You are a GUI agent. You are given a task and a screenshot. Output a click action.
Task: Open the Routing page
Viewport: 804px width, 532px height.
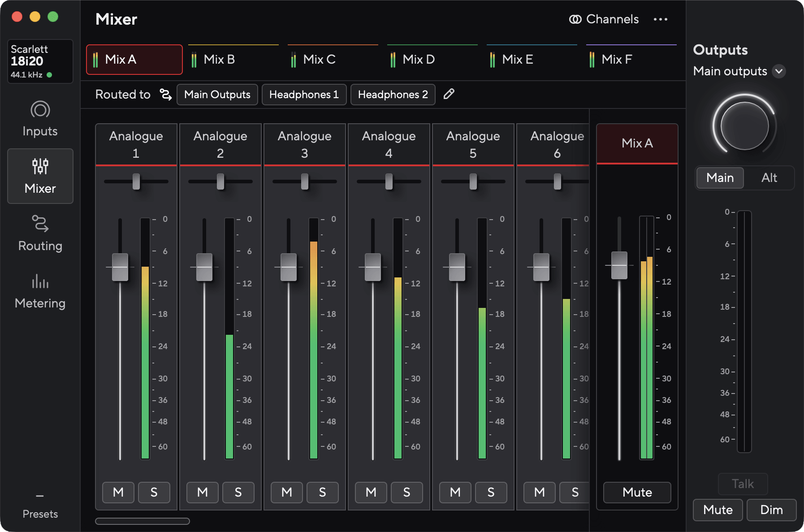point(40,234)
